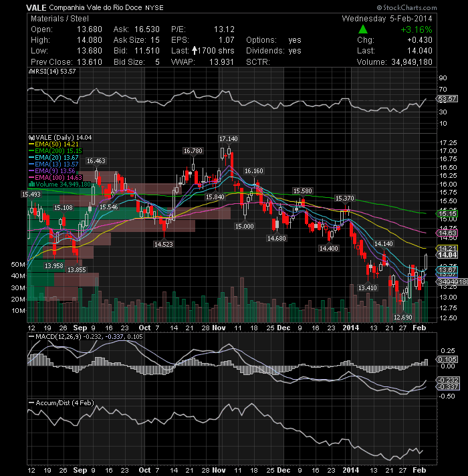Screen dimensions: 468x476
Task: Click the 14.523 low price label
Action: 164,245
